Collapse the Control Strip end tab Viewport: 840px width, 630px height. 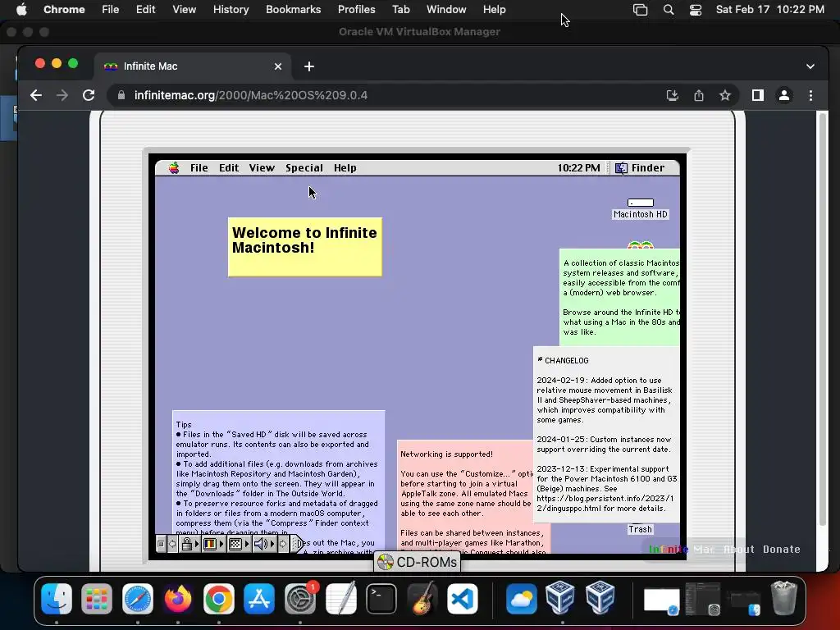(x=297, y=545)
